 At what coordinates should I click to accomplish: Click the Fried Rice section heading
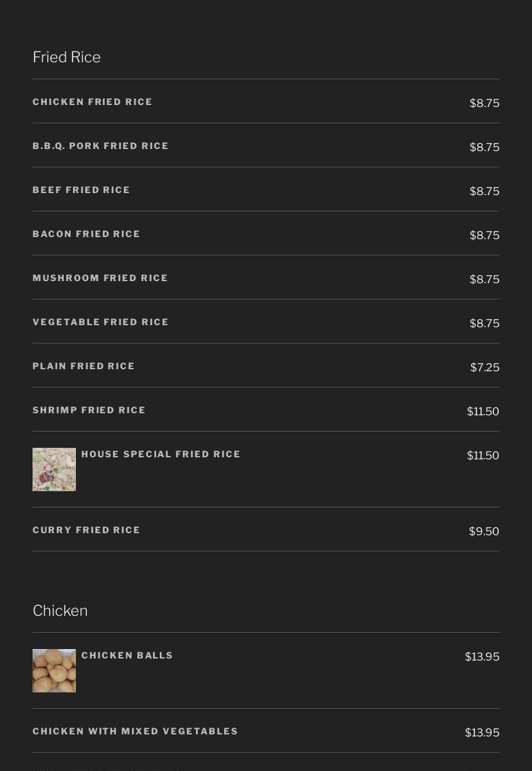[66, 58]
